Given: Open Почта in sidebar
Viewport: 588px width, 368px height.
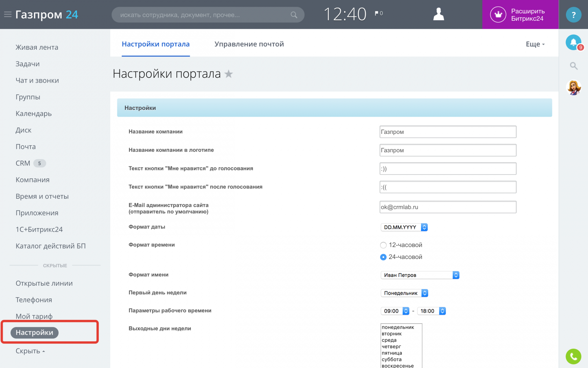Looking at the screenshot, I should [26, 146].
